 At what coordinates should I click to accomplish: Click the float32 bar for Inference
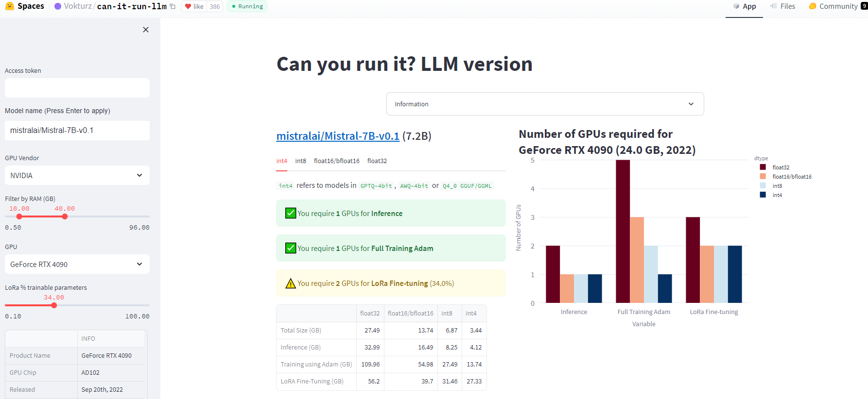pos(553,274)
